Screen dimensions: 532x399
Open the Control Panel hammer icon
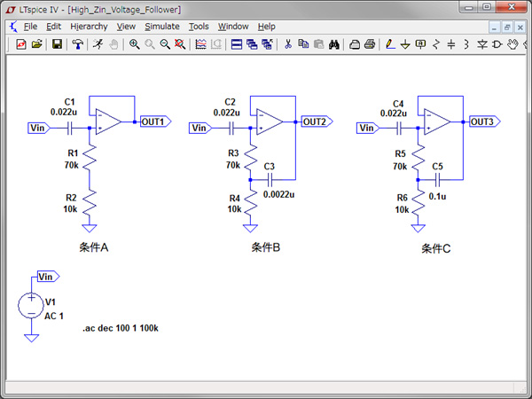click(78, 44)
